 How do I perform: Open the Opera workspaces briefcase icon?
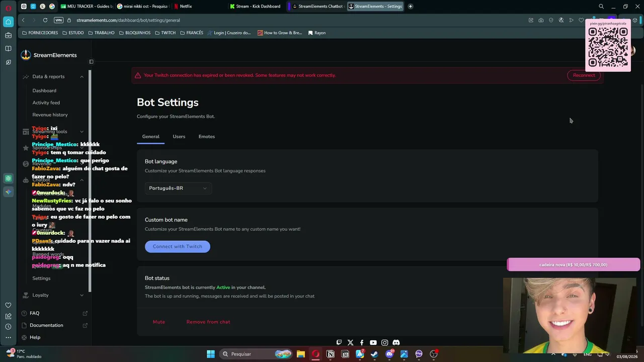tap(8, 35)
